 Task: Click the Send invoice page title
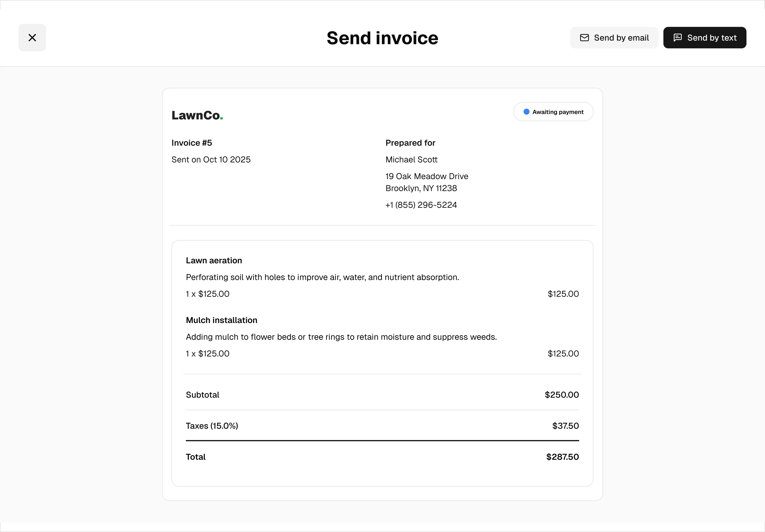pyautogui.click(x=382, y=38)
